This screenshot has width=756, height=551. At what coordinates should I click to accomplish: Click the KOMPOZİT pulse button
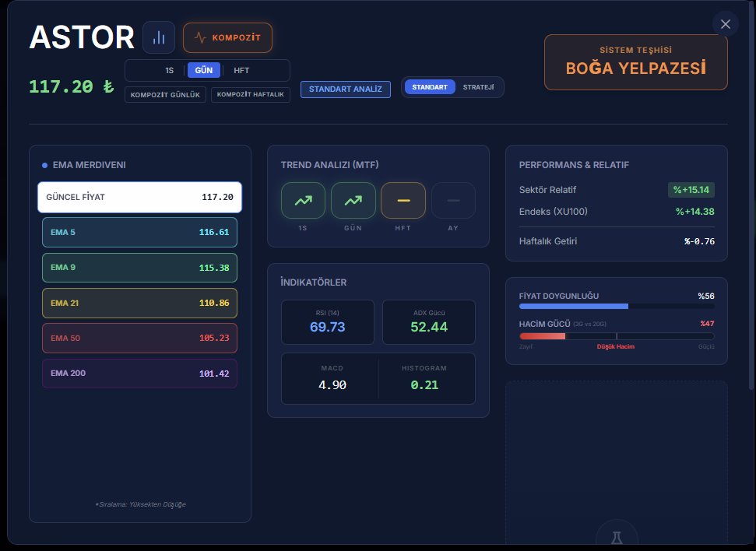(x=227, y=37)
